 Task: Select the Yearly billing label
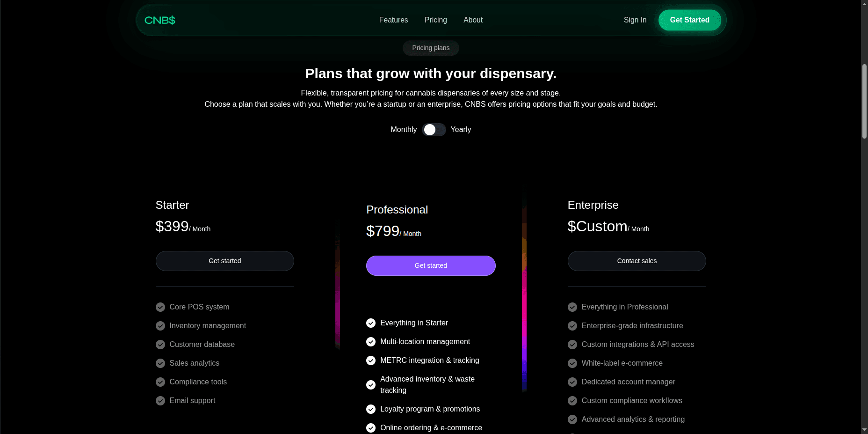[461, 130]
